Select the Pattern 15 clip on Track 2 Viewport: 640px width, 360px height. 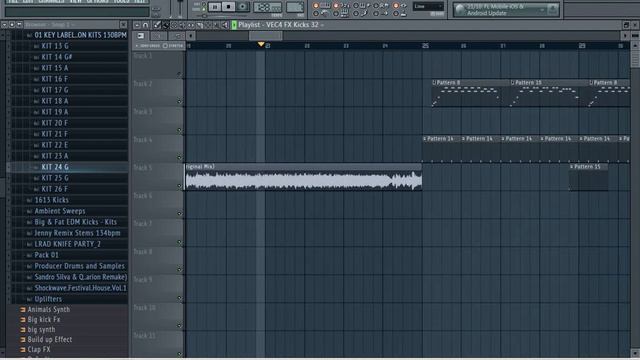tap(549, 93)
